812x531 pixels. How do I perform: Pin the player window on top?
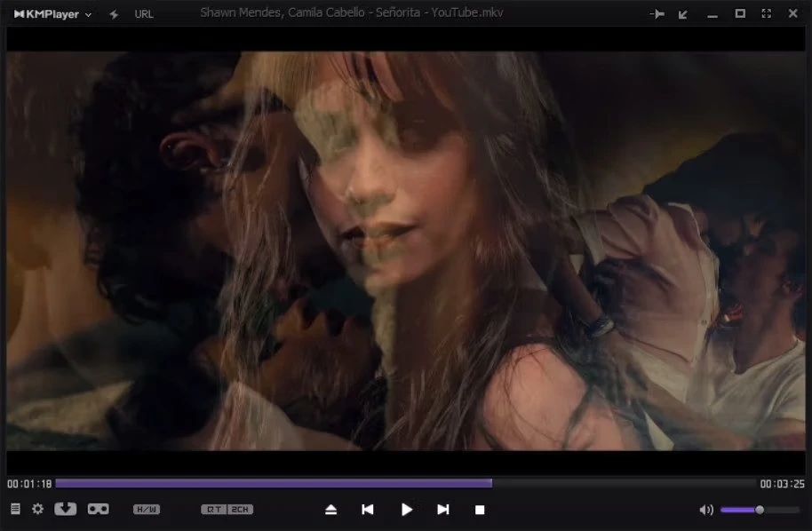click(x=657, y=14)
